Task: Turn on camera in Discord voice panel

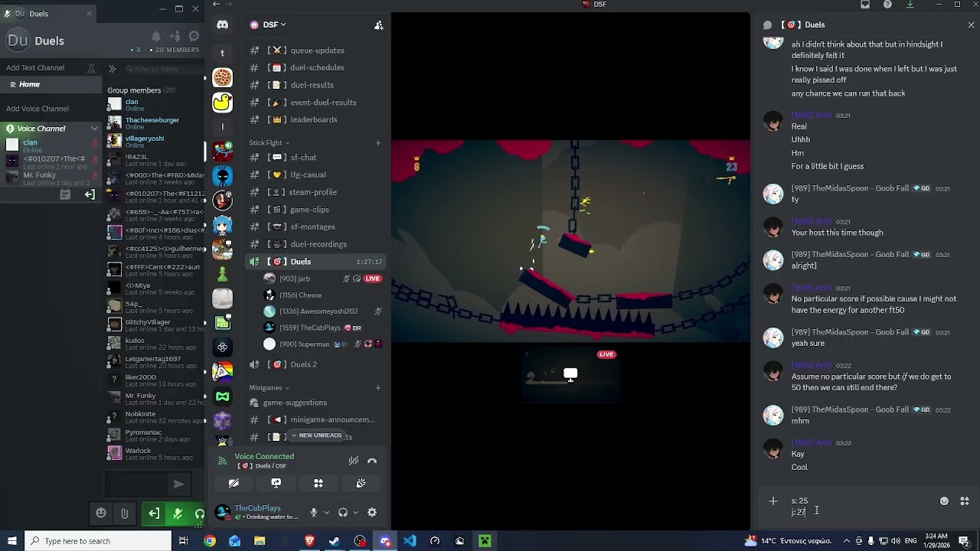Action: (x=234, y=483)
